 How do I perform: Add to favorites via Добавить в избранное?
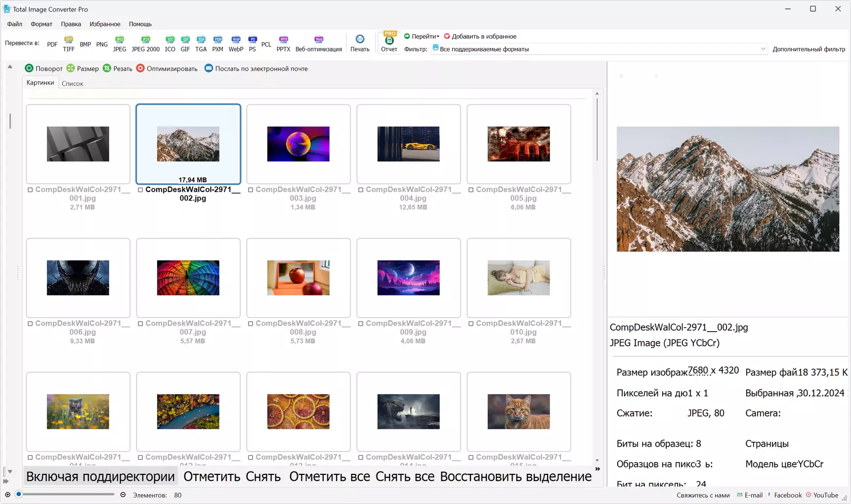pos(480,36)
